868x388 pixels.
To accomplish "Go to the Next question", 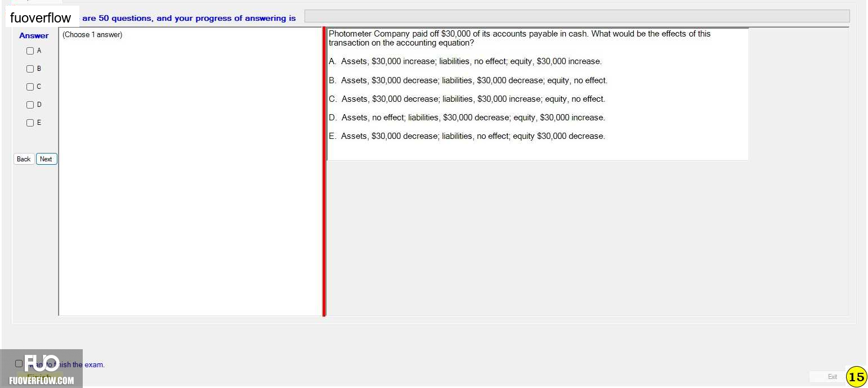I will click(x=47, y=159).
